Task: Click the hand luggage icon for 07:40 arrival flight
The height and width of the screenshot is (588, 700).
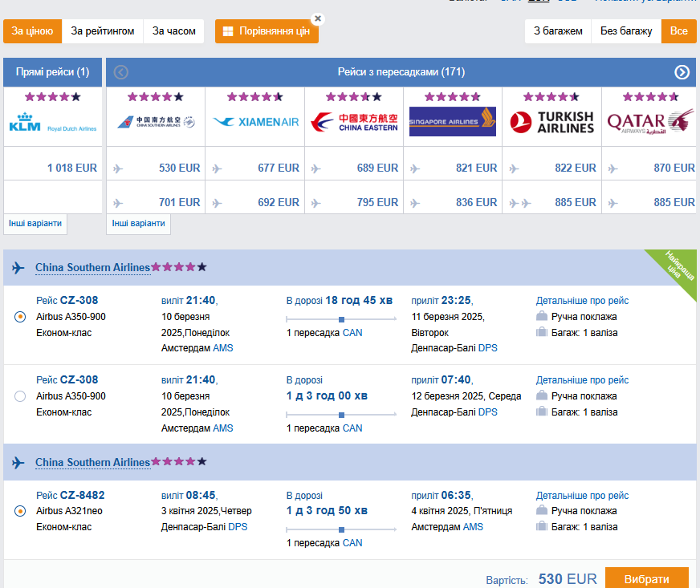Action: [542, 395]
